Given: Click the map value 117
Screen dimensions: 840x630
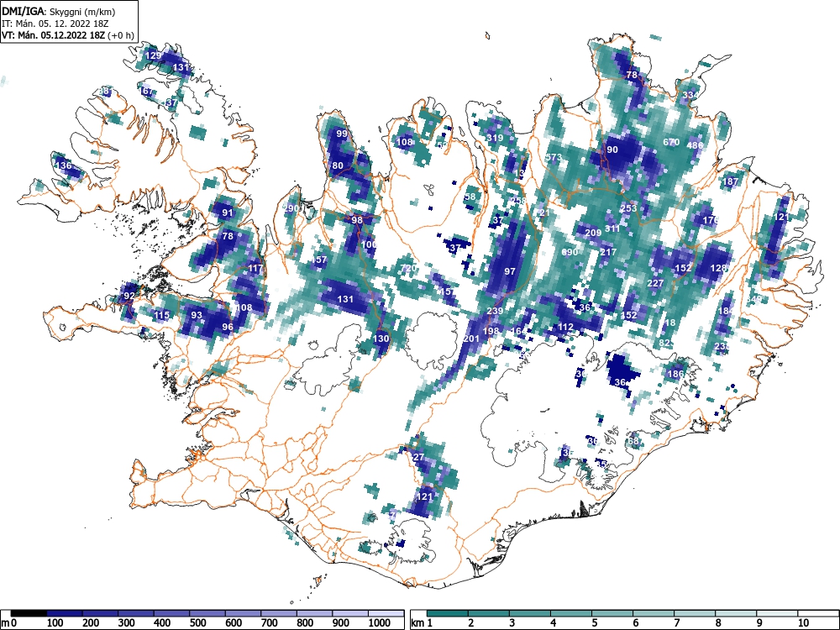Looking at the screenshot, I should pos(255,269).
